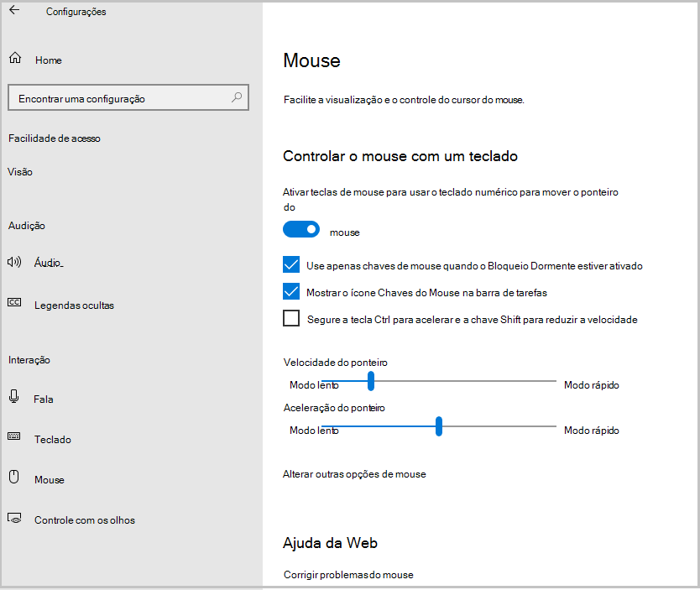Check Segure a tecla Ctrl para acelerar
The height and width of the screenshot is (590, 700).
(291, 319)
